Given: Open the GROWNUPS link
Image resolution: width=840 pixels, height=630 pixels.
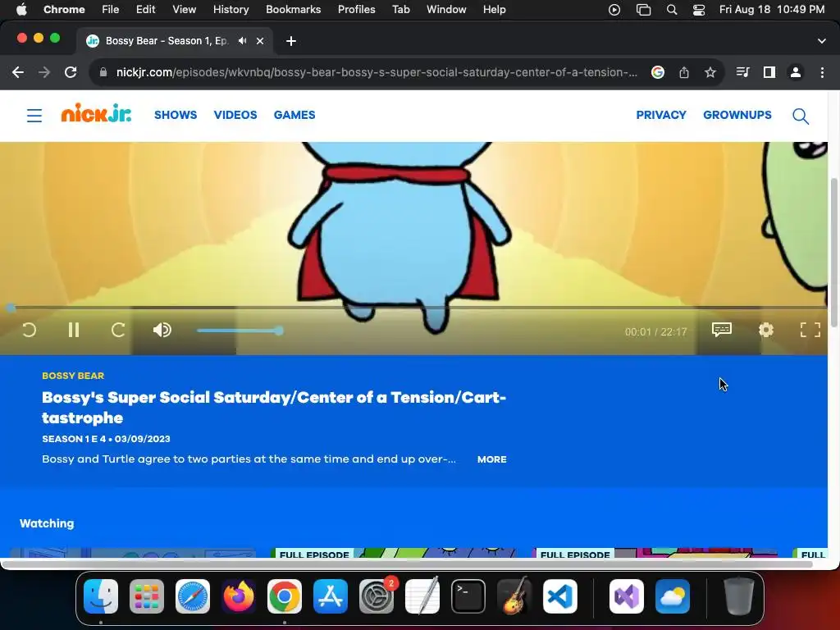Looking at the screenshot, I should point(737,115).
